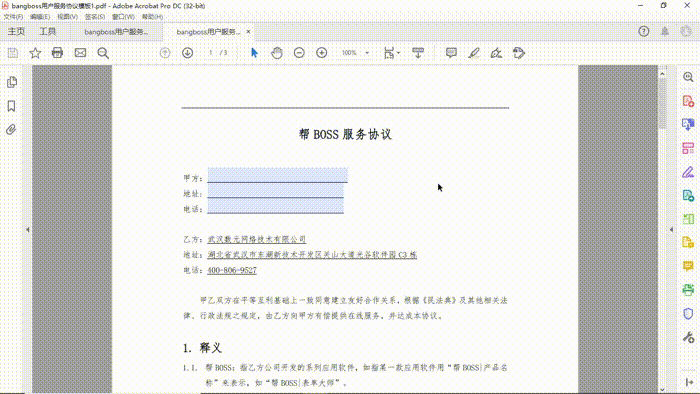Open the add comment note tool
The height and width of the screenshot is (394, 700).
click(x=451, y=53)
